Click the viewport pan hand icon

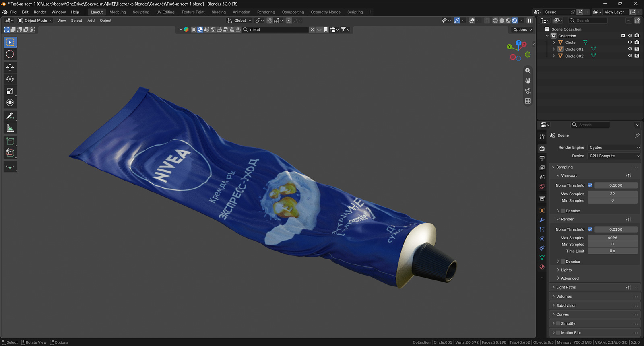point(528,81)
